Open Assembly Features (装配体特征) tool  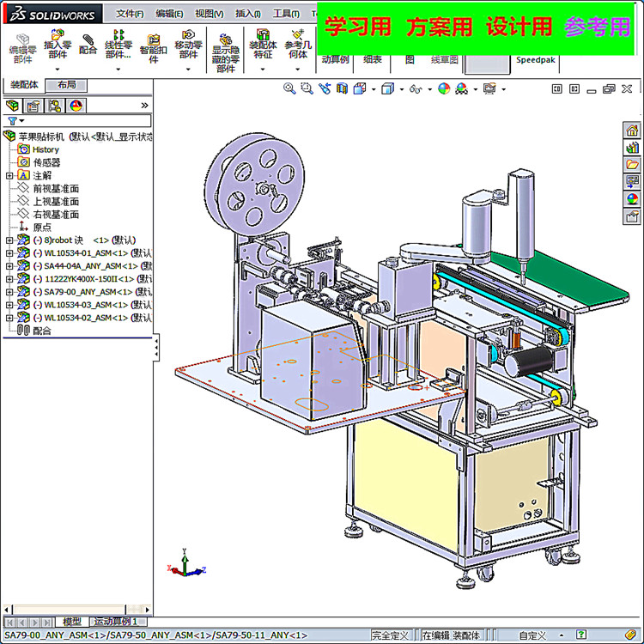click(x=263, y=44)
